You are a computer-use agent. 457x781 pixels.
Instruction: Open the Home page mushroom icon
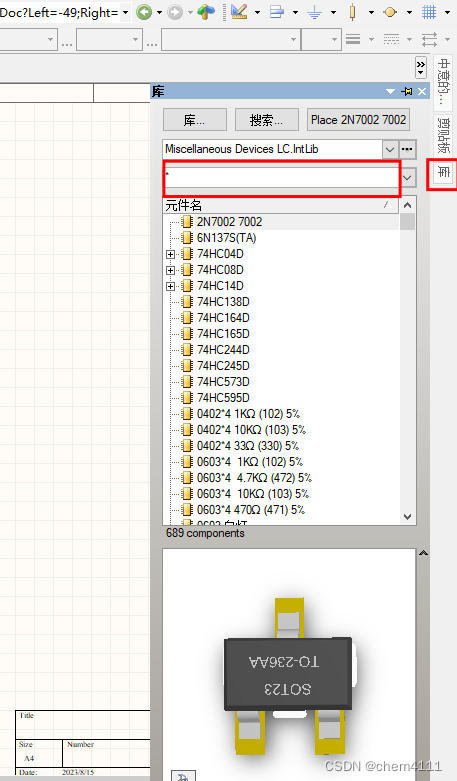pos(206,12)
